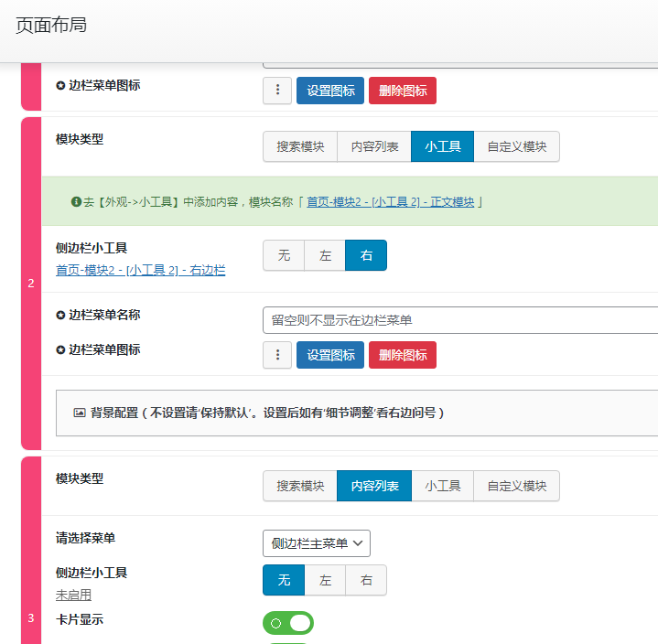Viewport: 658px width, 644px height.
Task: Click the image icon beside 背景配置
Action: coord(80,413)
